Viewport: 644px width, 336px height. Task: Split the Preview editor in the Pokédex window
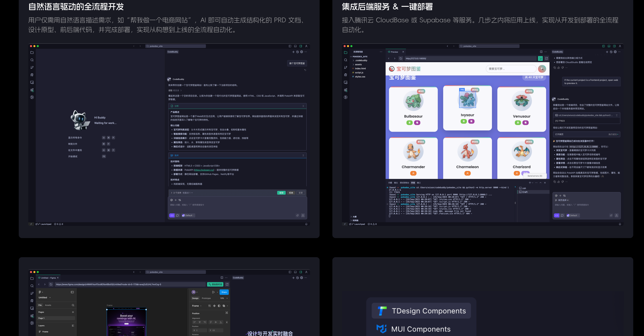tap(541, 52)
